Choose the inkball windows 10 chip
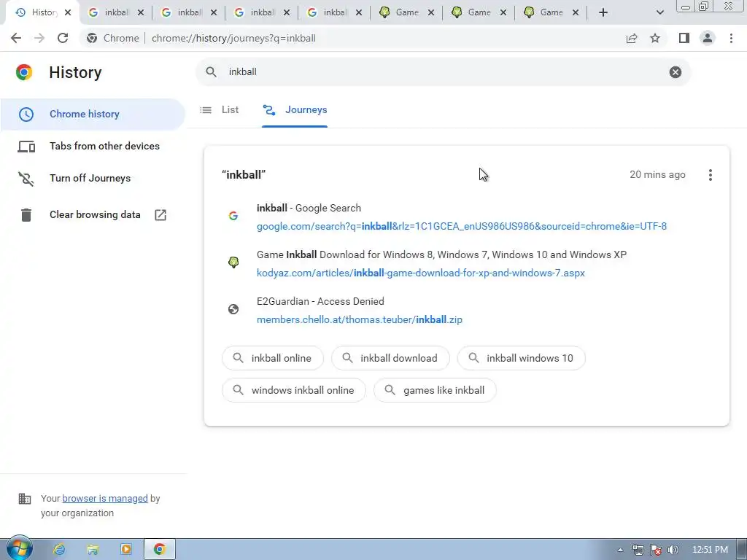Screen dimensions: 747x560 click(521, 358)
